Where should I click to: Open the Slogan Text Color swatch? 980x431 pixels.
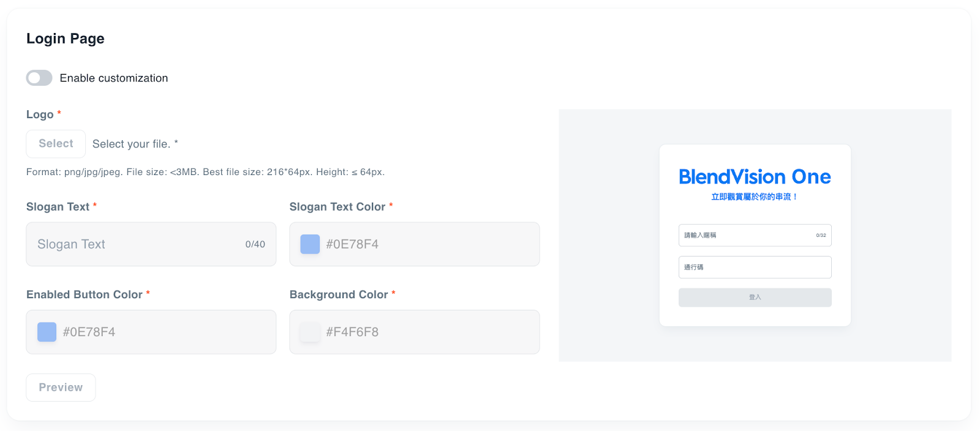[310, 244]
